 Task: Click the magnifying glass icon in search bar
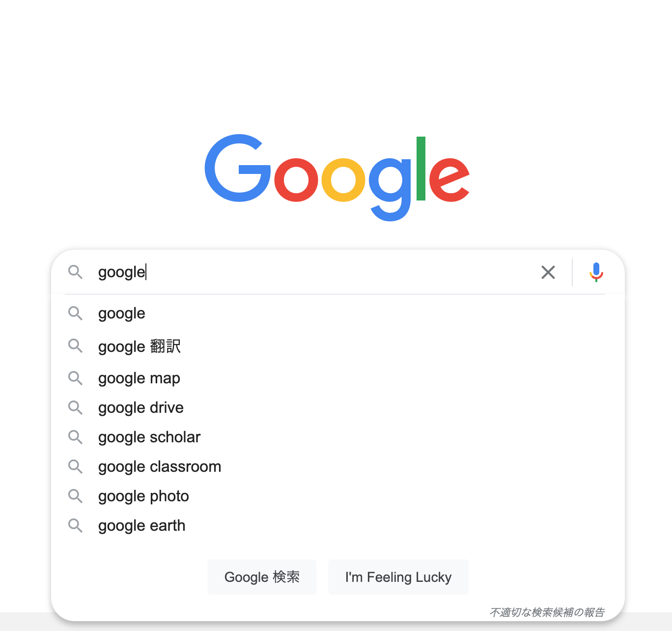(x=75, y=272)
